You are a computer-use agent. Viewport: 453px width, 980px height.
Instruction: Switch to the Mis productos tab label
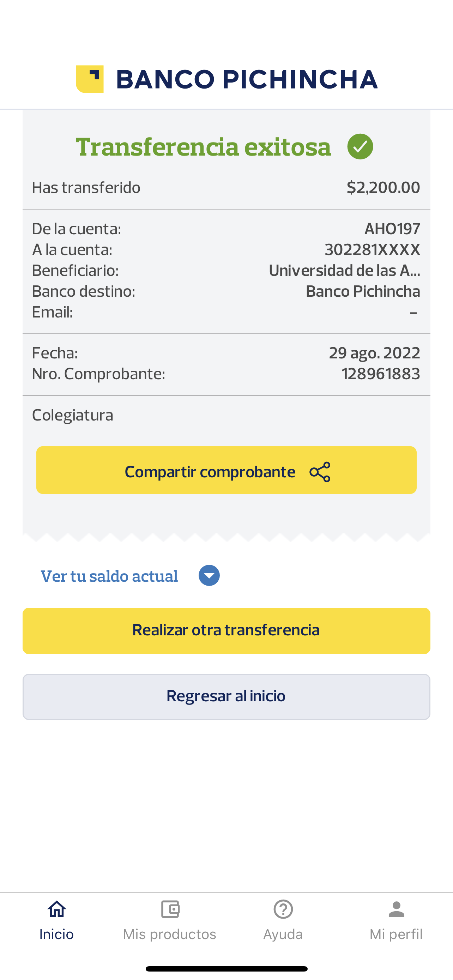click(170, 934)
